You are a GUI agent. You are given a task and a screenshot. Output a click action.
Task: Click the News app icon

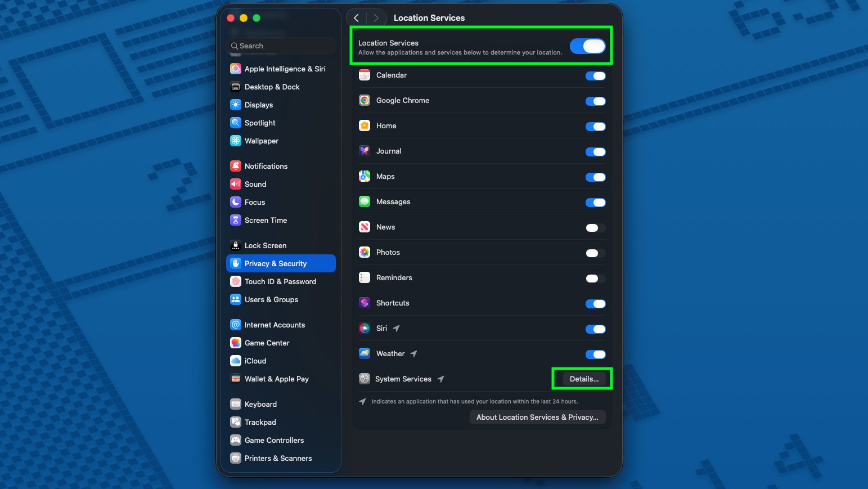click(x=365, y=227)
